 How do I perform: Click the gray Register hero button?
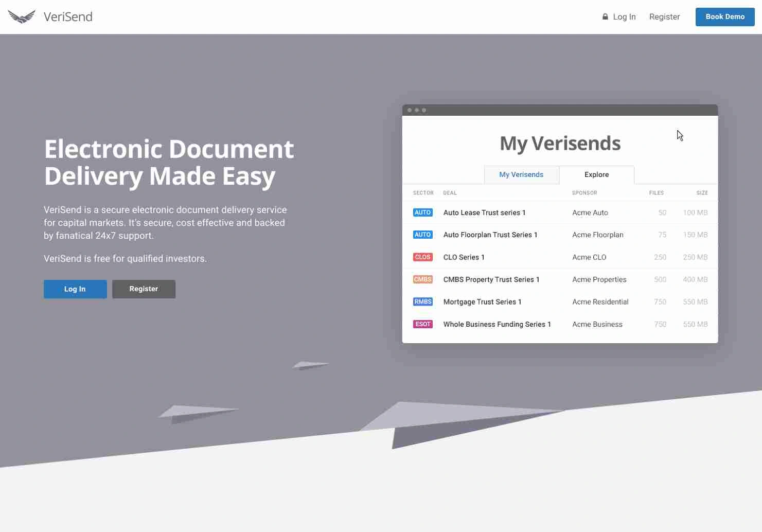[x=144, y=289]
